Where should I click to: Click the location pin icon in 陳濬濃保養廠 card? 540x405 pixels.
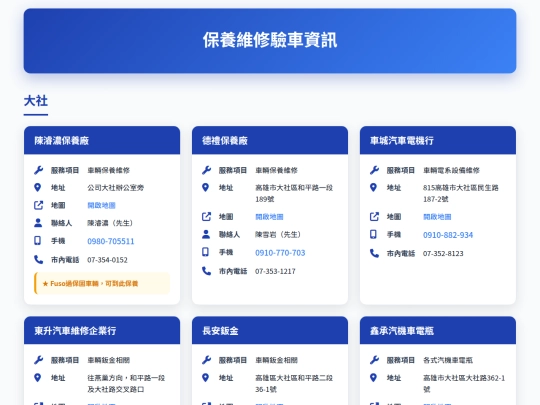[x=38, y=187]
